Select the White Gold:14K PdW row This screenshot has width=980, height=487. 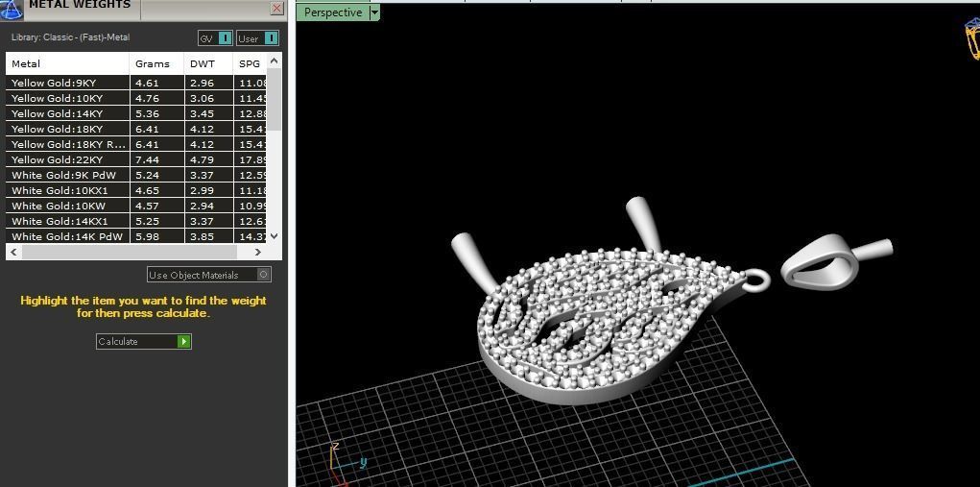point(136,236)
